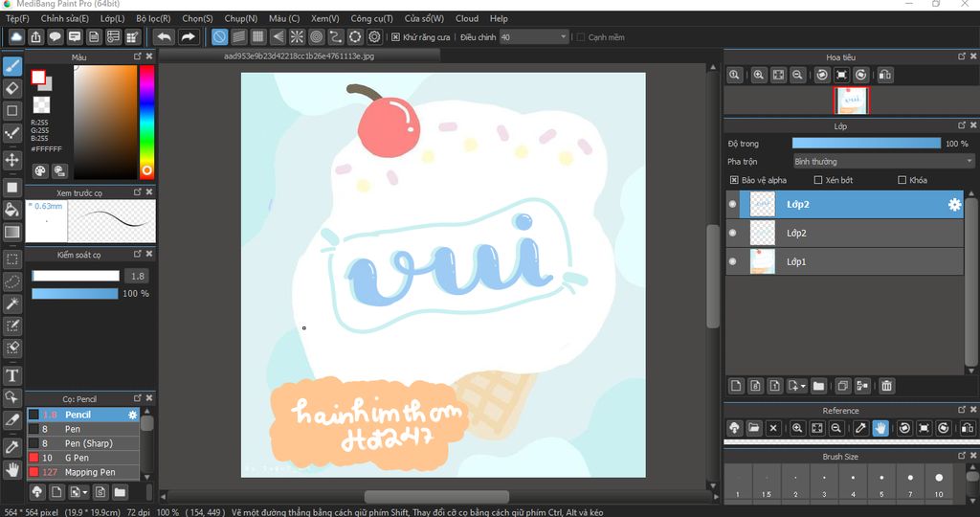Open Pencil brush settings gear
980x517 pixels.
(x=132, y=415)
